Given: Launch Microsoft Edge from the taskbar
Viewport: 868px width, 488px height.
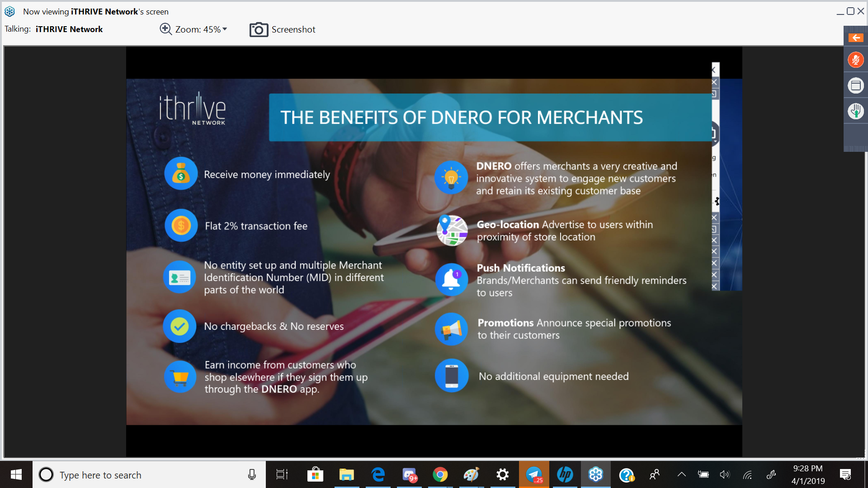Looking at the screenshot, I should tap(378, 474).
